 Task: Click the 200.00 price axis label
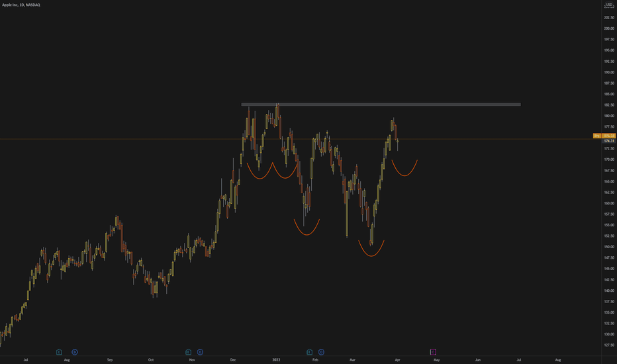point(609,28)
